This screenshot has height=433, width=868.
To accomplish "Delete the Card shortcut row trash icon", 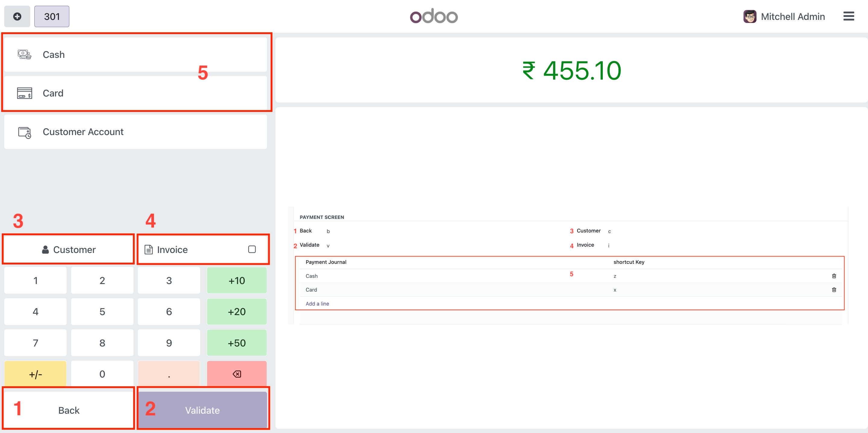I will [834, 290].
